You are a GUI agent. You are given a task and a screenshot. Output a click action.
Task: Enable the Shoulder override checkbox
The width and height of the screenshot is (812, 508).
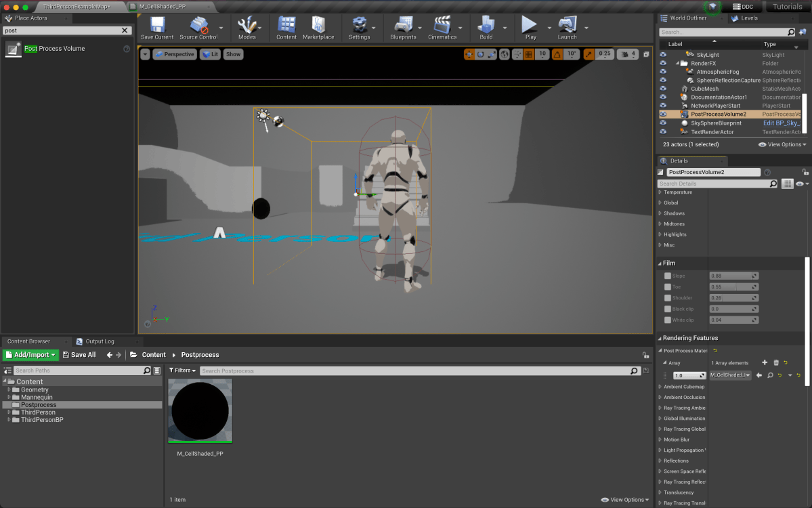point(668,298)
